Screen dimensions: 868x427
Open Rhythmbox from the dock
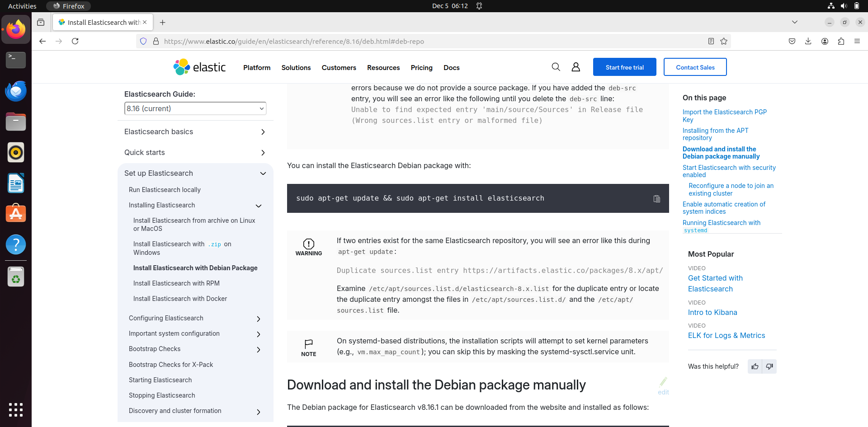coord(16,152)
